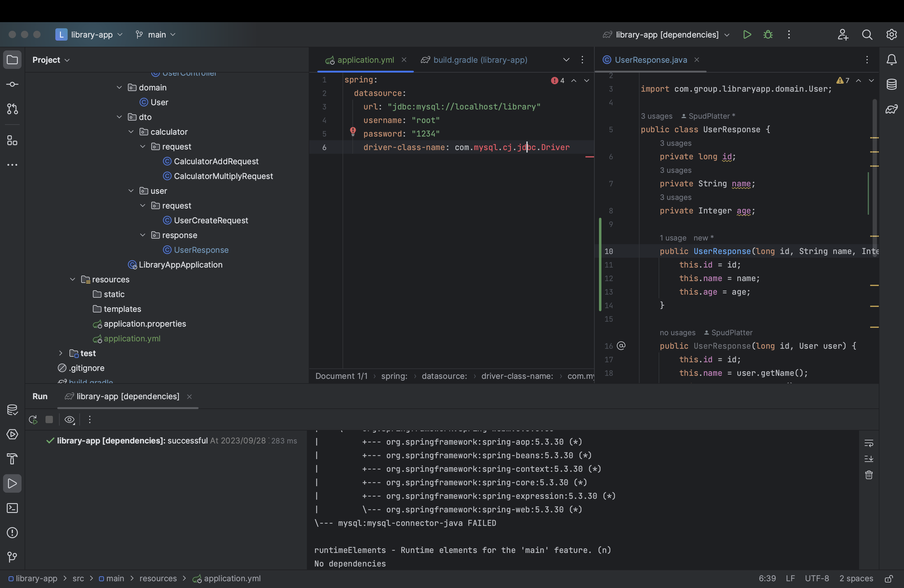Open the Commit tool window icon
The height and width of the screenshot is (588, 904).
click(x=12, y=84)
